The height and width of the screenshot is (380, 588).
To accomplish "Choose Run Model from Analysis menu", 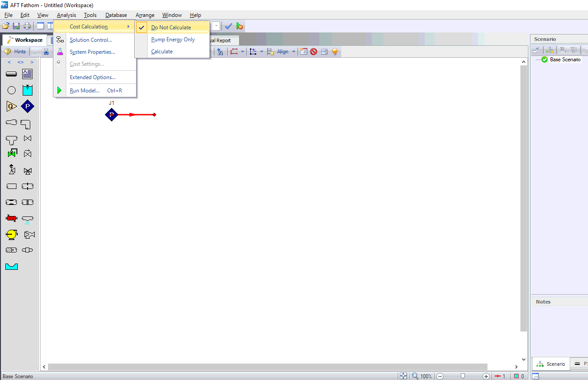I will click(94, 91).
